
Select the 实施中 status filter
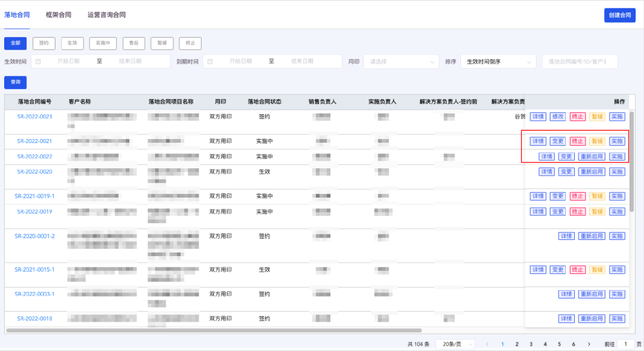pos(103,43)
